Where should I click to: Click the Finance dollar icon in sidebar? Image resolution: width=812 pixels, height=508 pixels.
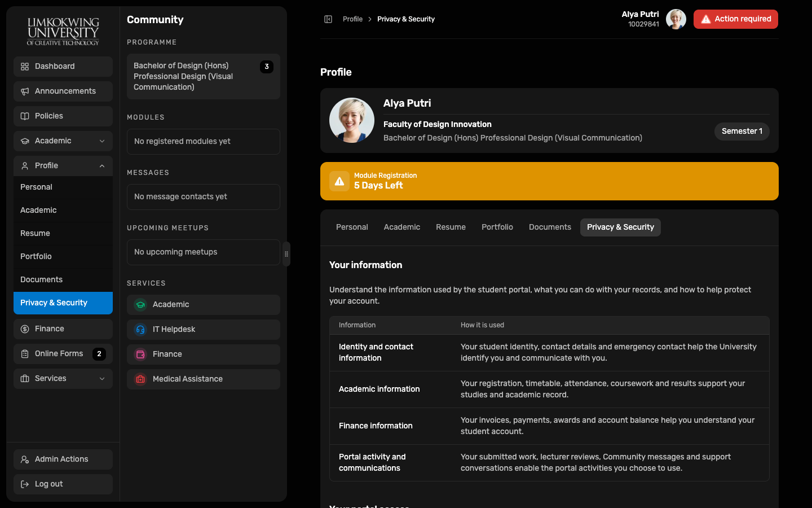click(25, 329)
